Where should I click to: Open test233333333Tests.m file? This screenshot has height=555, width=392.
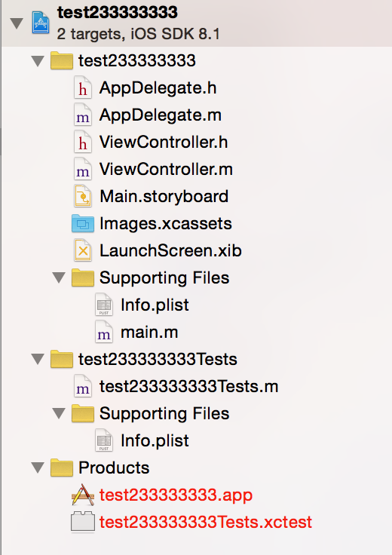pos(189,387)
